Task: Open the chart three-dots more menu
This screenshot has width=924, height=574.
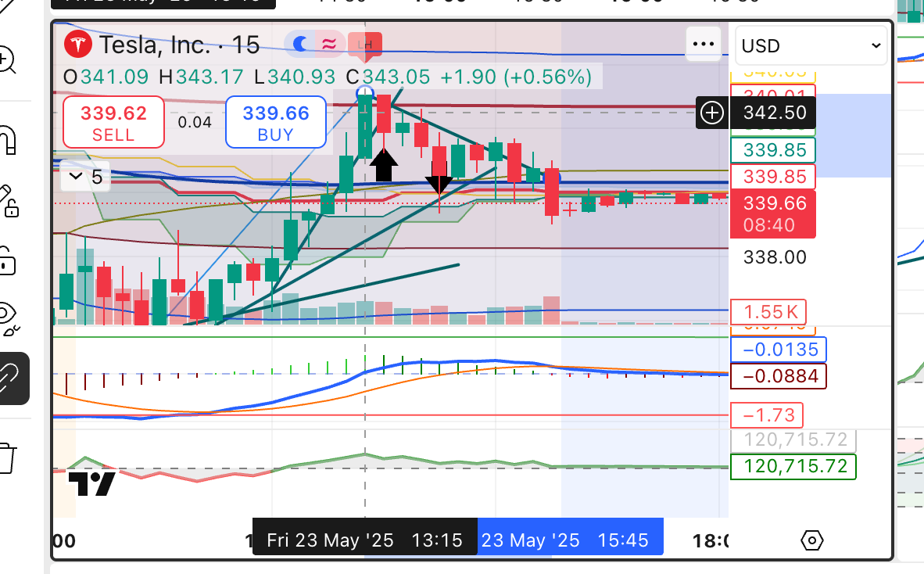Action: (x=704, y=44)
